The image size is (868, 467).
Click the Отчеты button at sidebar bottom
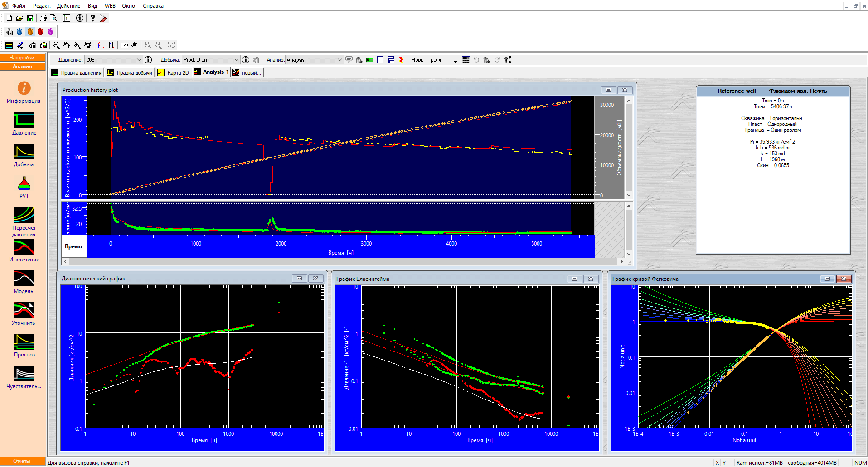coord(23,461)
